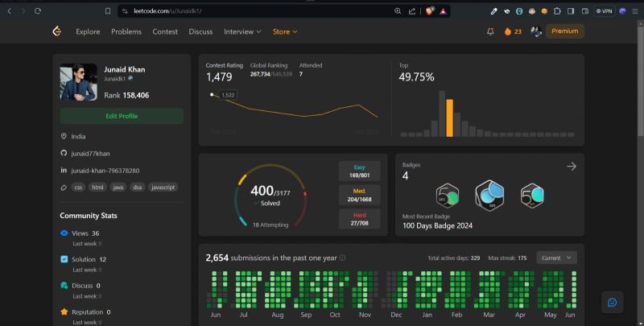Viewport: 644px width, 326px height.
Task: Open the junaid77khan GitHub link
Action: click(x=90, y=153)
